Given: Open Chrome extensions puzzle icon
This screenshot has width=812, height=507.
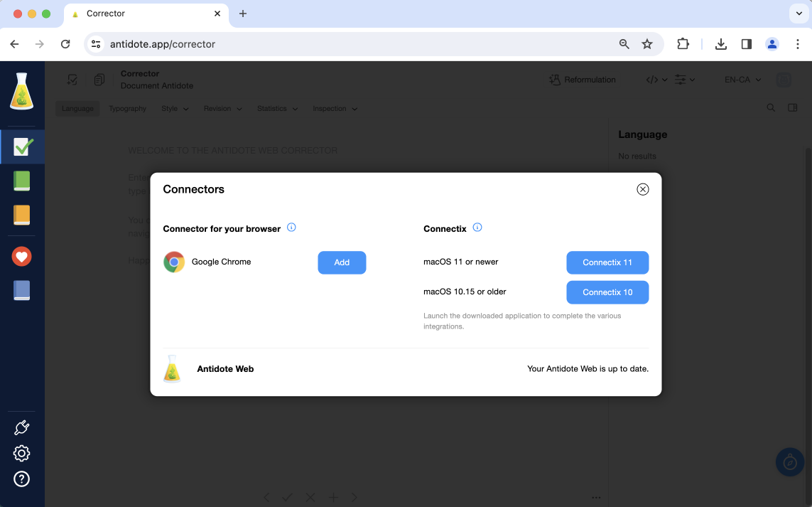Looking at the screenshot, I should [683, 44].
